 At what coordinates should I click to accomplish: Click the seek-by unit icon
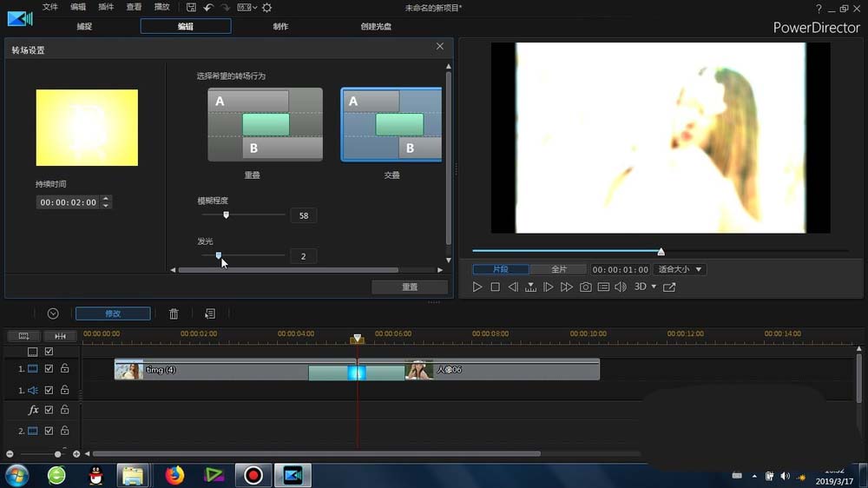(x=530, y=287)
